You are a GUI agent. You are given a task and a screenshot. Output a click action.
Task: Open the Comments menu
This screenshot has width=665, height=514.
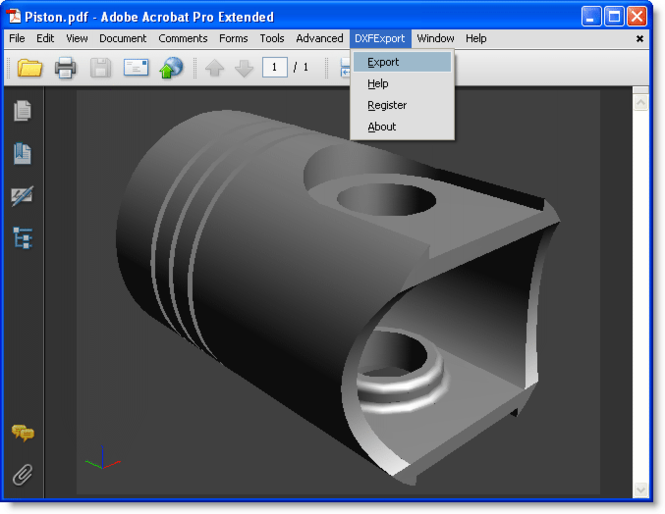[183, 38]
